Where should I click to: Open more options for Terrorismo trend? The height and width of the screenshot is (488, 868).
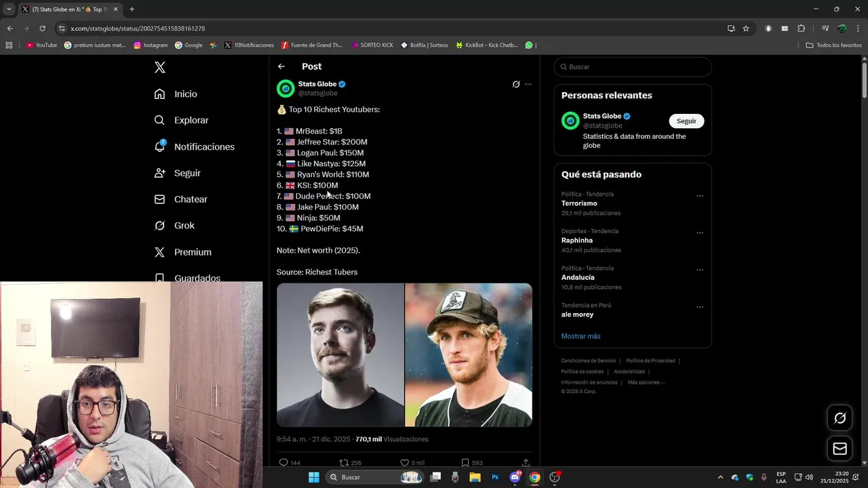coord(700,196)
